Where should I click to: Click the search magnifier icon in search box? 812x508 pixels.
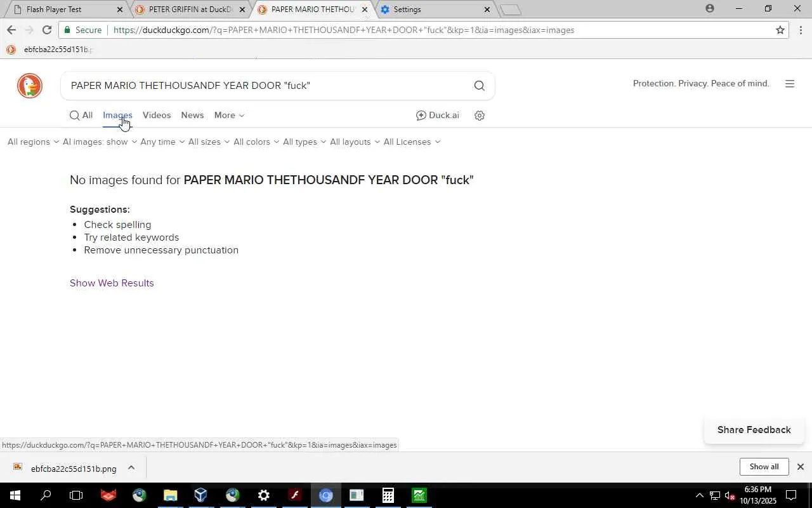pyautogui.click(x=479, y=86)
